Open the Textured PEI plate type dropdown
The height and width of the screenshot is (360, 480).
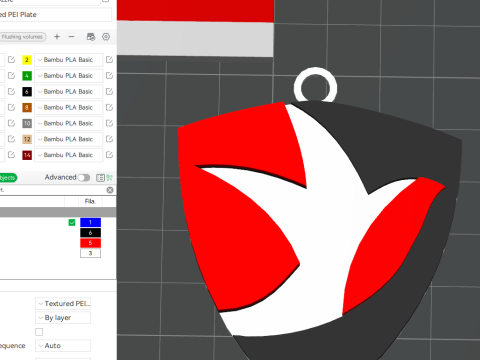63,304
